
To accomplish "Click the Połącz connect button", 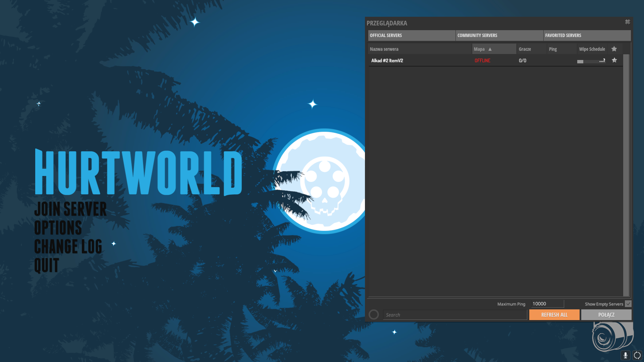I will coord(606,315).
